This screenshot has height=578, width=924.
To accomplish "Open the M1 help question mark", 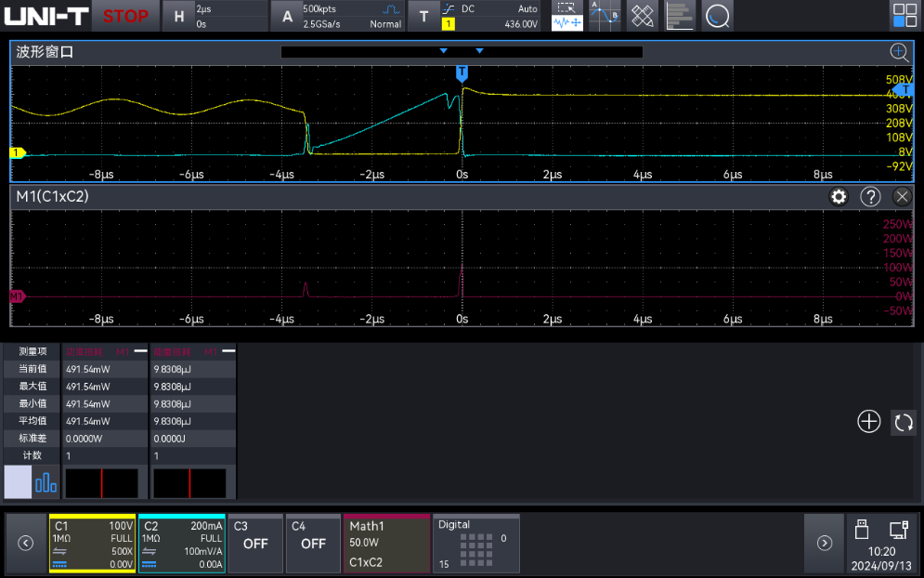I will point(870,196).
